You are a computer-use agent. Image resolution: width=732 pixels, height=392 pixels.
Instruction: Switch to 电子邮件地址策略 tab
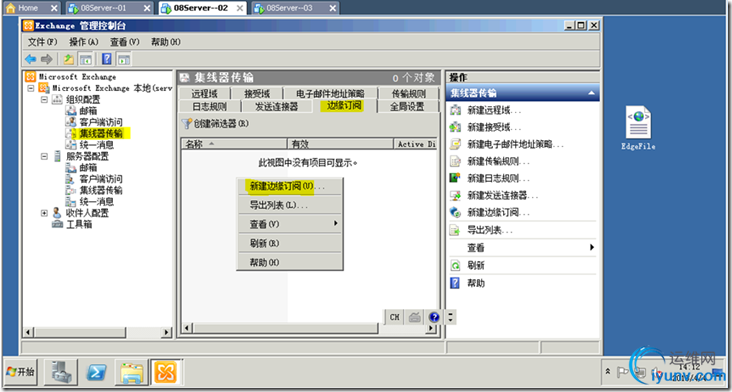(331, 93)
